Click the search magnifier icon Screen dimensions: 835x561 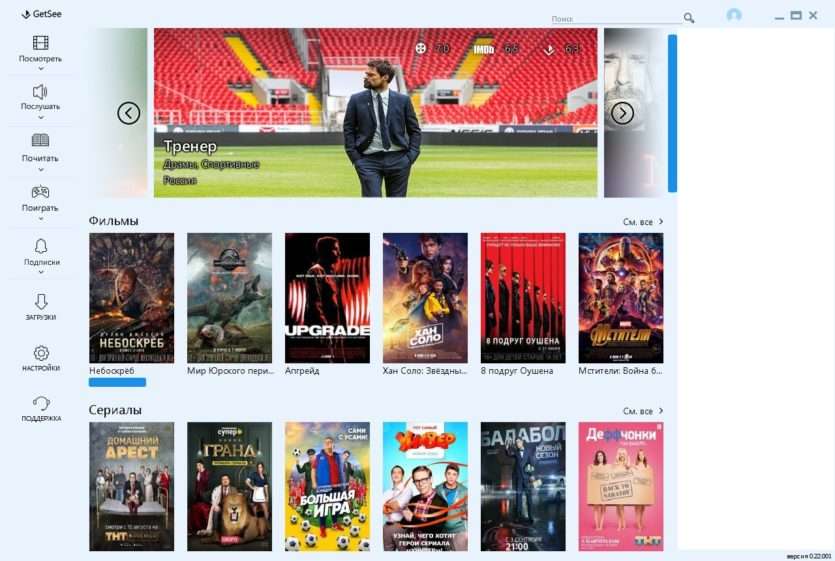pyautogui.click(x=689, y=18)
